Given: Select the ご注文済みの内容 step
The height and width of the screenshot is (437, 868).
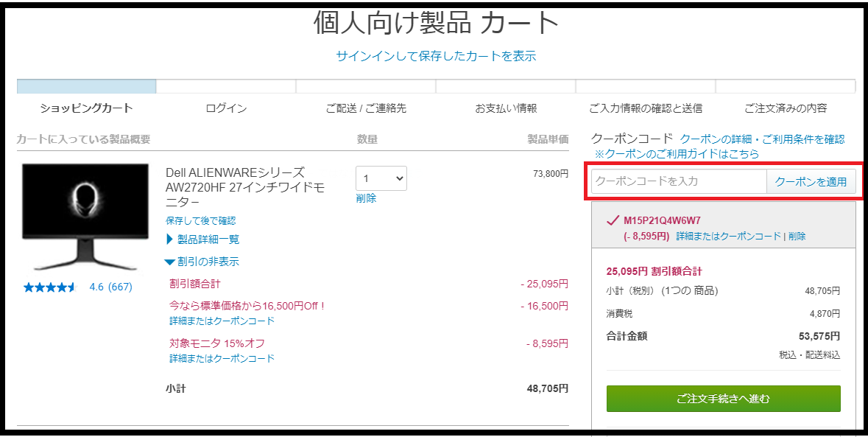Looking at the screenshot, I should (x=786, y=108).
